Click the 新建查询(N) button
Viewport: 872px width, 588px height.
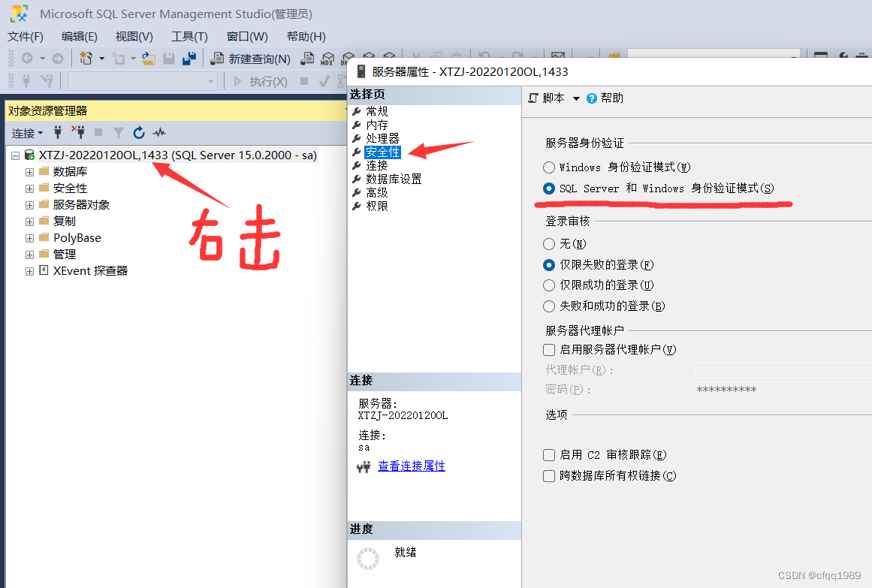(x=251, y=59)
